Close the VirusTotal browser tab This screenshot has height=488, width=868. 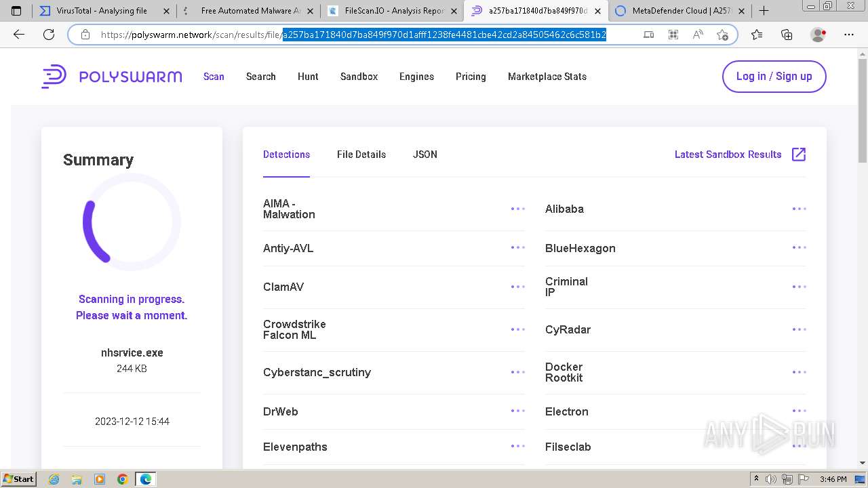[x=167, y=11]
